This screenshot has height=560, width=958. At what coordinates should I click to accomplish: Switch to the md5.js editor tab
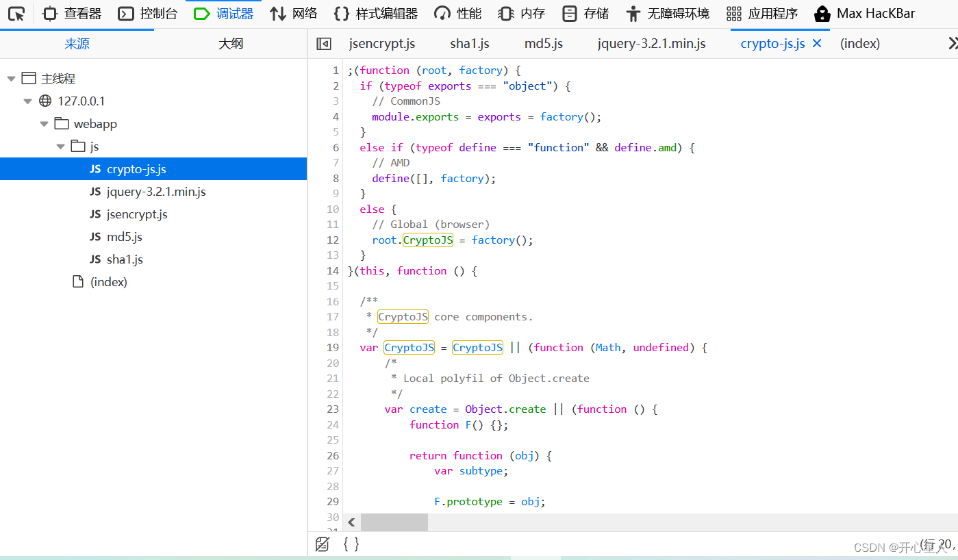(x=544, y=44)
